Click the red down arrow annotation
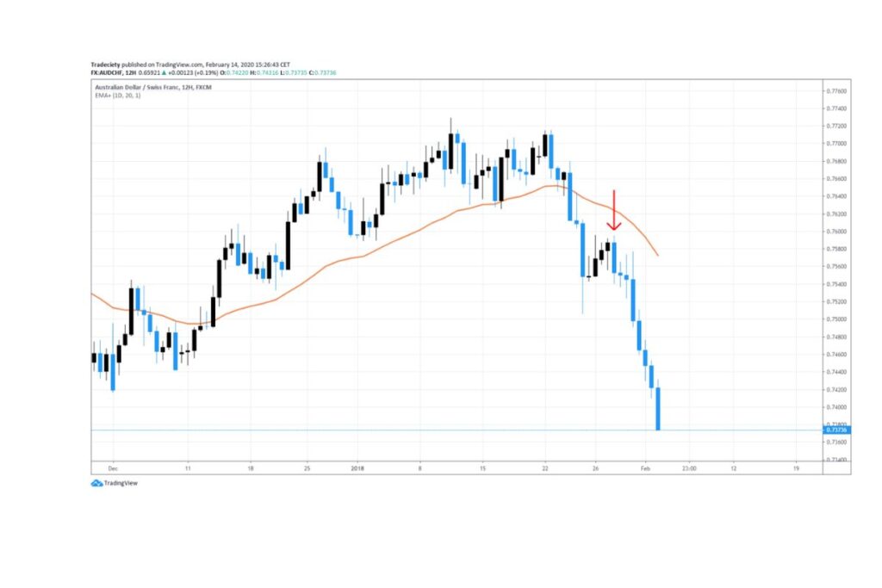The width and height of the screenshot is (882, 588). 613,211
